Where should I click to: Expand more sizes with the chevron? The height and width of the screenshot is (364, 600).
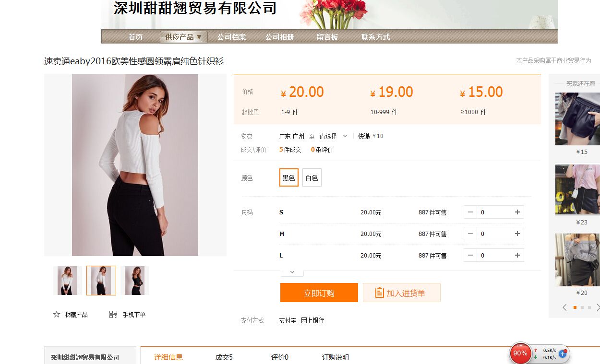pyautogui.click(x=292, y=272)
